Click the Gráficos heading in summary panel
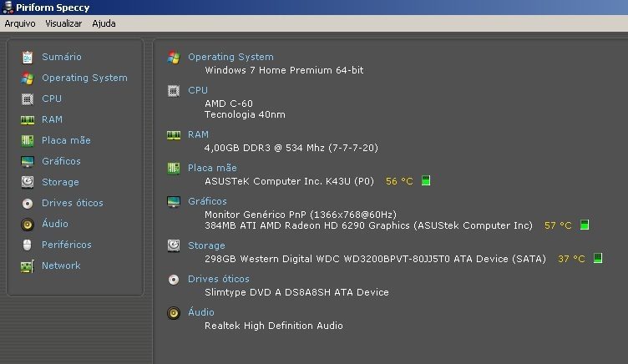The height and width of the screenshot is (364, 628). coord(207,201)
